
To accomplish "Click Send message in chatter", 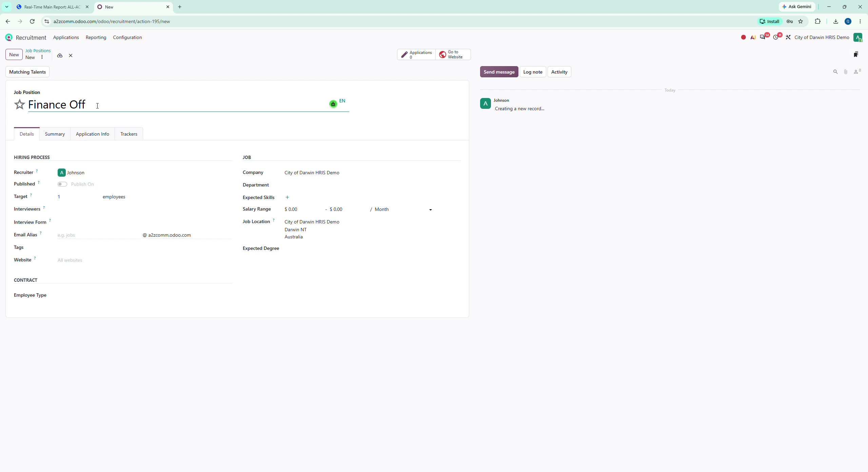I will click(x=499, y=72).
